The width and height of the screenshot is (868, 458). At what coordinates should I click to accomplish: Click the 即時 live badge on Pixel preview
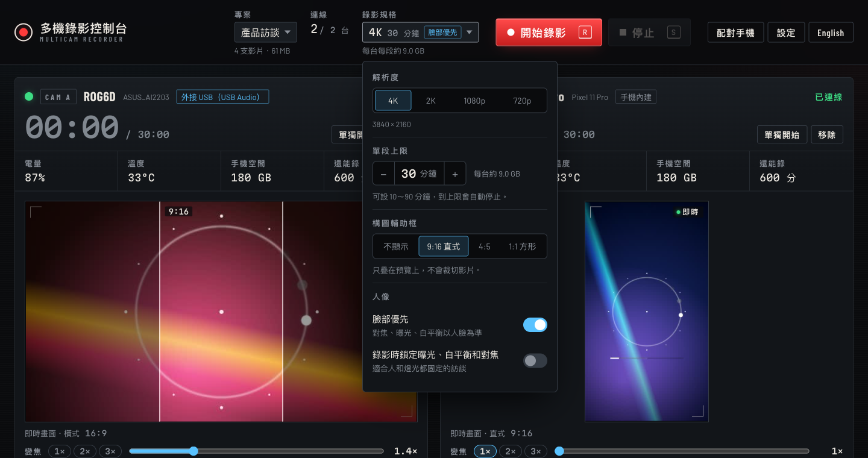click(687, 212)
